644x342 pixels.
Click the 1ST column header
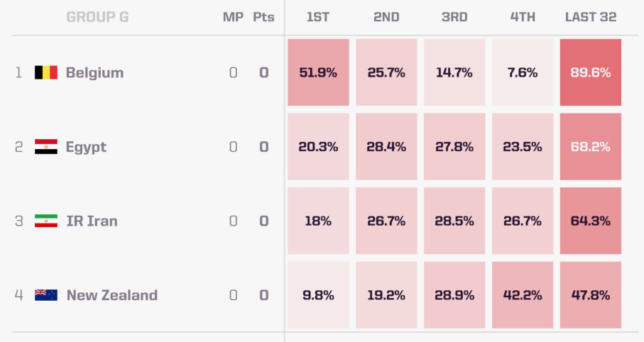click(318, 17)
